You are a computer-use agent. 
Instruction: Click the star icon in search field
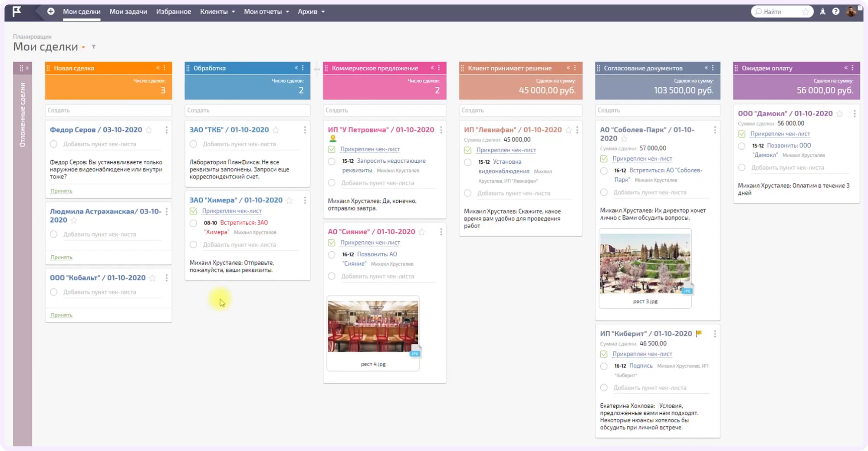click(x=806, y=12)
